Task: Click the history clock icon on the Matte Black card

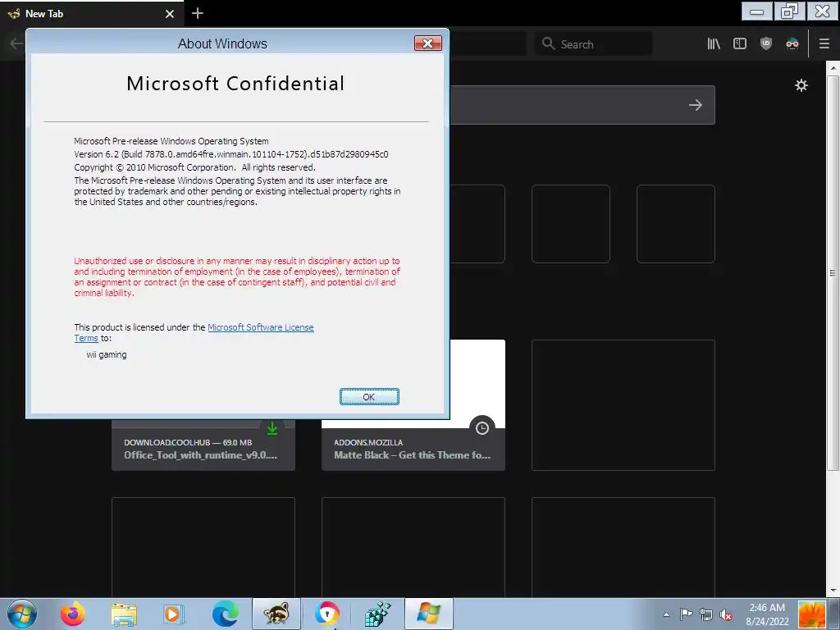Action: (x=482, y=428)
